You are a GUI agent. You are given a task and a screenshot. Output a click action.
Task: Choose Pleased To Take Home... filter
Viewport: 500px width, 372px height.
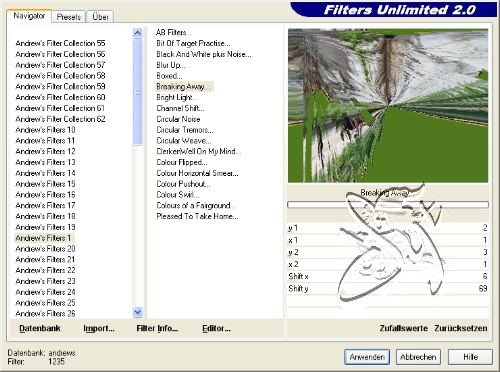[x=197, y=216]
